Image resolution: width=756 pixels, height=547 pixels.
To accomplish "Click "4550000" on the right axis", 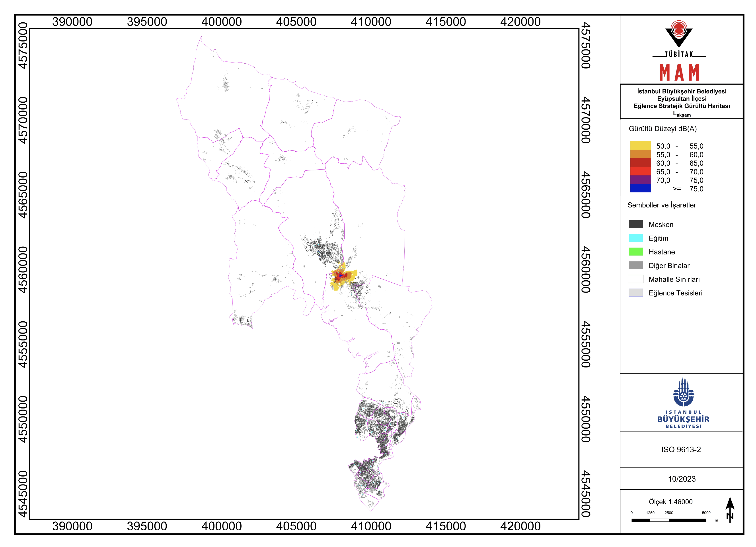I will (586, 419).
